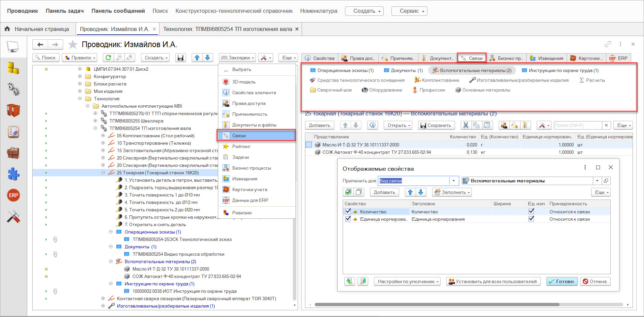Toggle the Количество property checkbox
Screen dimensions: 644x317
(x=348, y=211)
